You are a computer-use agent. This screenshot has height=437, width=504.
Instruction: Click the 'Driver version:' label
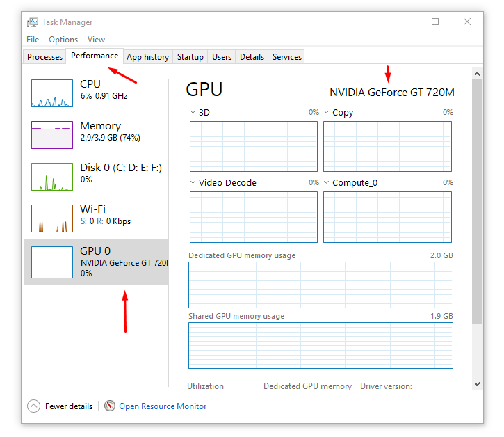point(386,386)
